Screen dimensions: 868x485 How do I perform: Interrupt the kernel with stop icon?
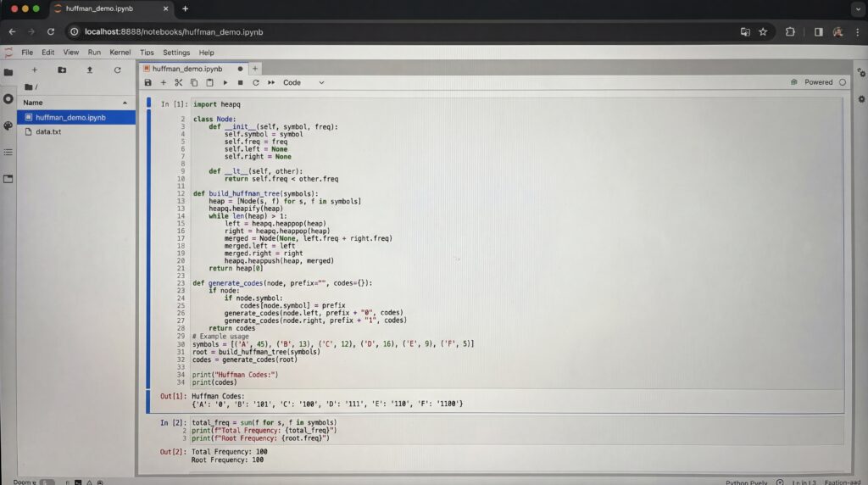240,82
